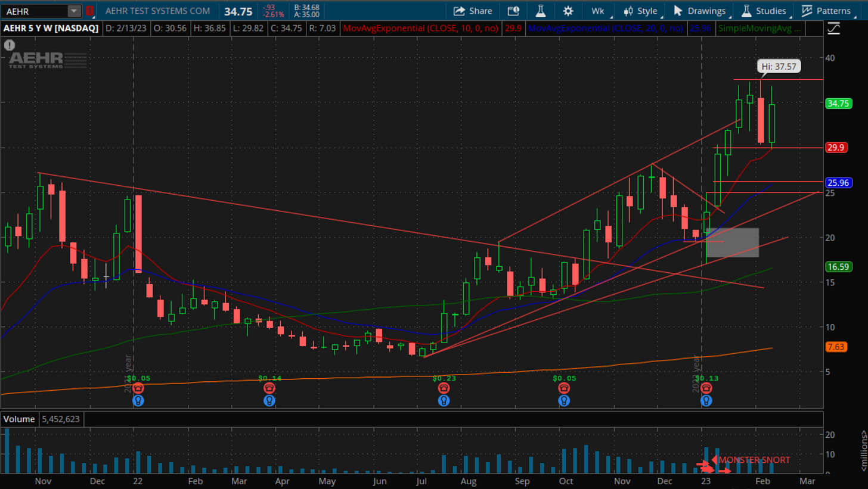868x489 pixels.
Task: Open chart settings with the gear icon
Action: coord(568,11)
